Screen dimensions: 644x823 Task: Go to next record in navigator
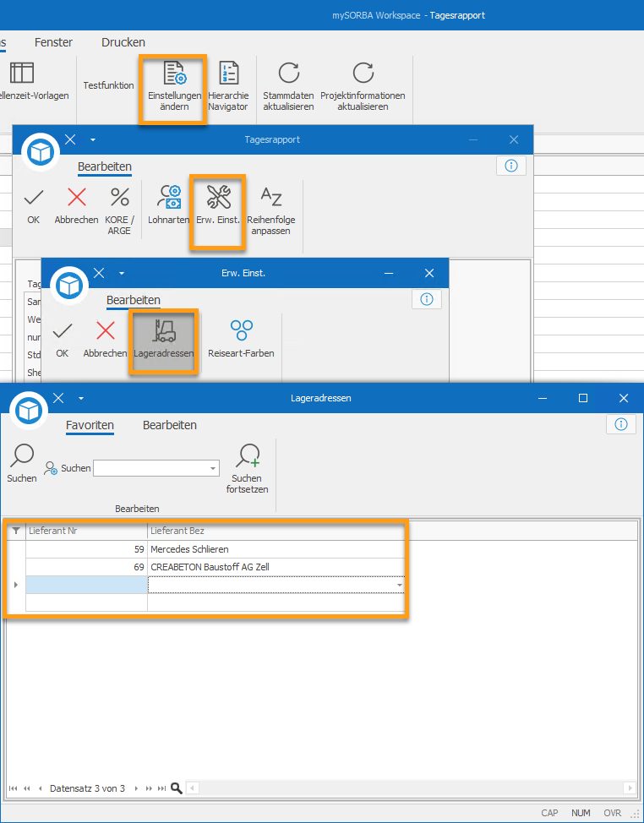136,788
